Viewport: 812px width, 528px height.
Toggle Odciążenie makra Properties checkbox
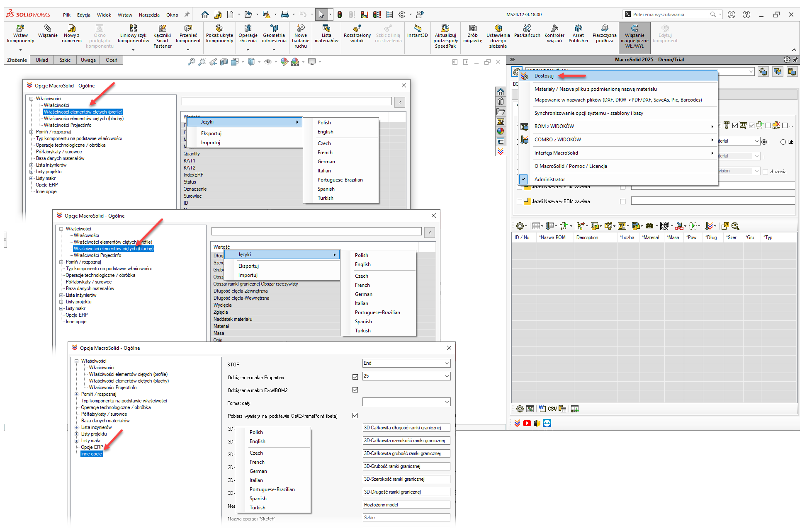[x=355, y=377]
